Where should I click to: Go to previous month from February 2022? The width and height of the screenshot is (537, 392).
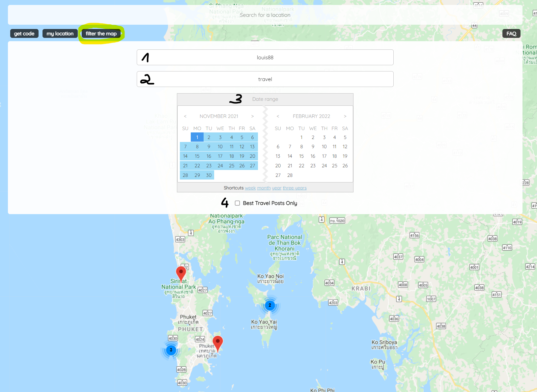tap(278, 116)
